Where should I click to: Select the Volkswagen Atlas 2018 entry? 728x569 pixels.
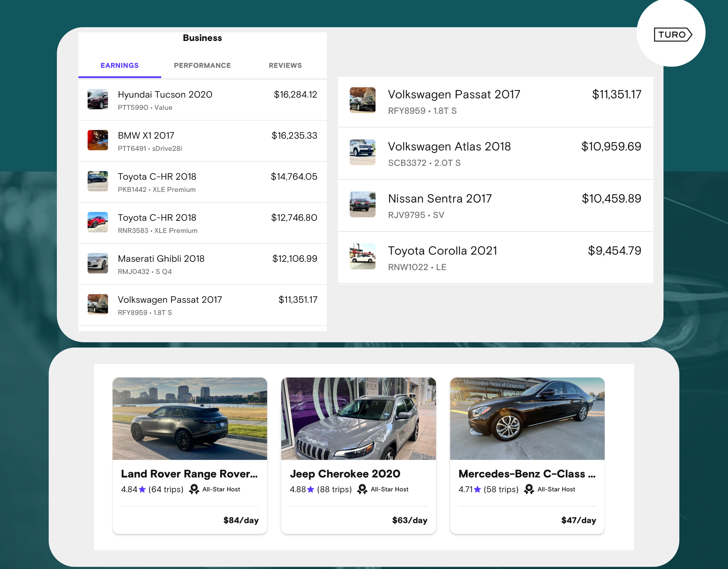pyautogui.click(x=449, y=147)
